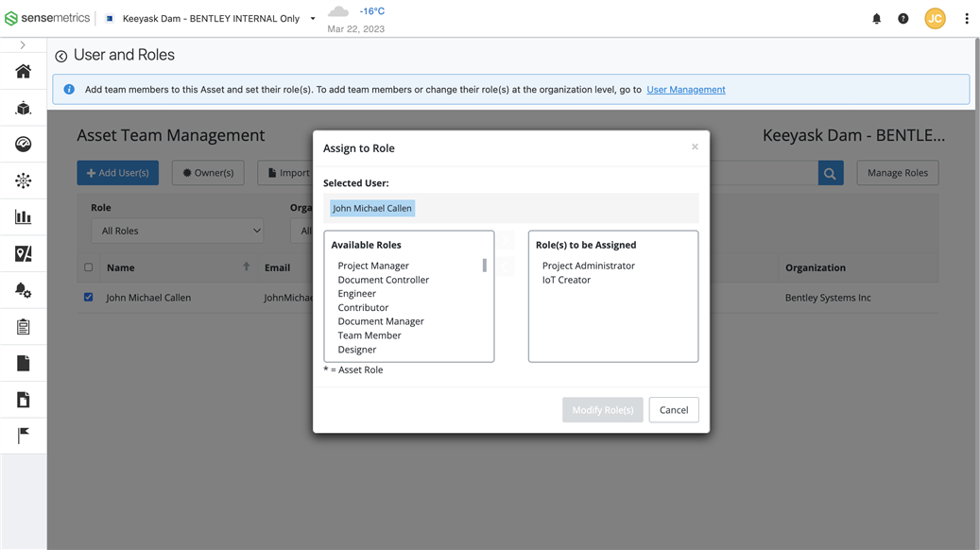Open the Home dashboard from the sidebar
980x550 pixels.
24,71
